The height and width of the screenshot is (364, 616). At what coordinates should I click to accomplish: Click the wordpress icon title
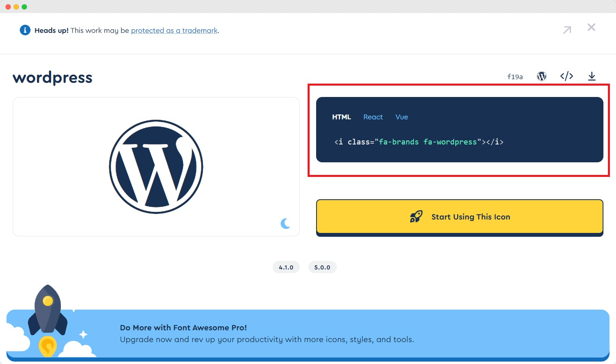click(x=53, y=77)
